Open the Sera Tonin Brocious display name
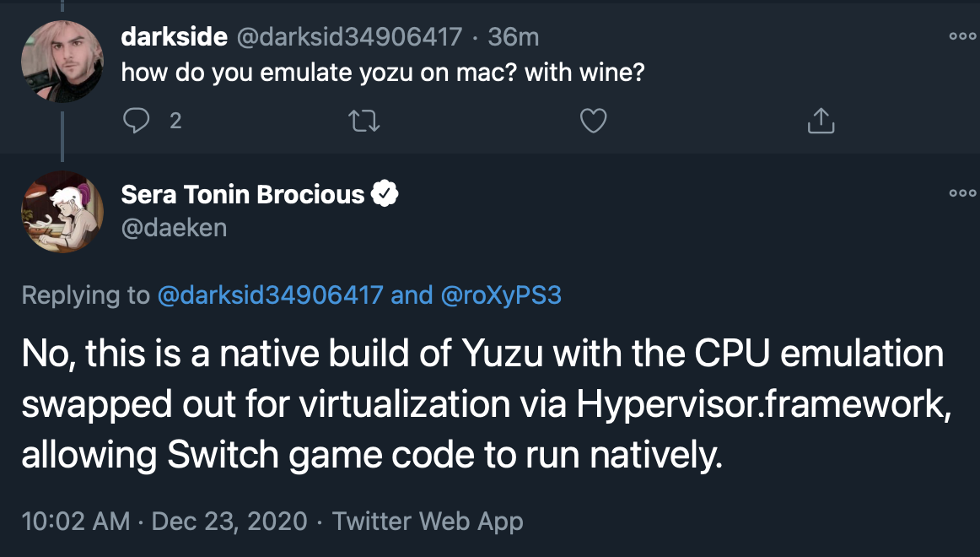Screen dimensions: 980x557 [243, 194]
